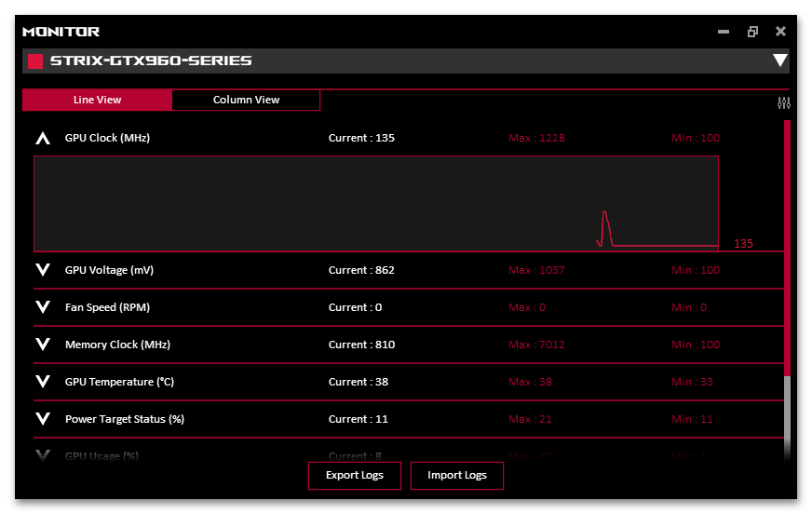
Task: Expand the Fan Speed graph
Action: pos(42,307)
